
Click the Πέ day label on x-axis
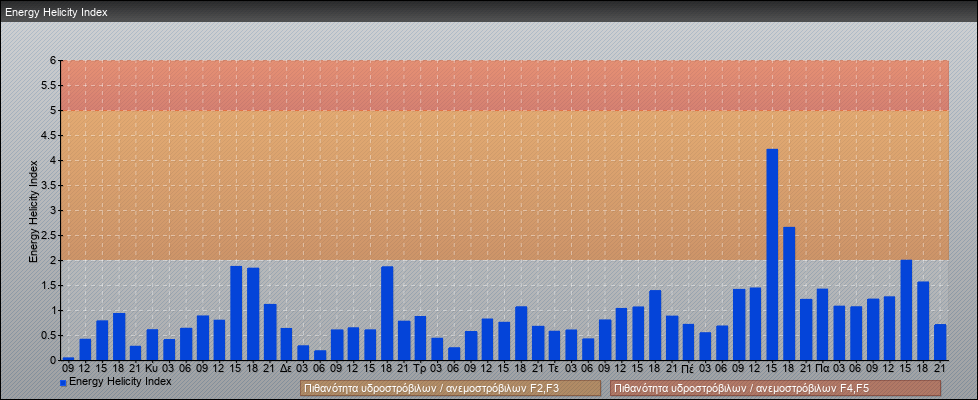[688, 369]
